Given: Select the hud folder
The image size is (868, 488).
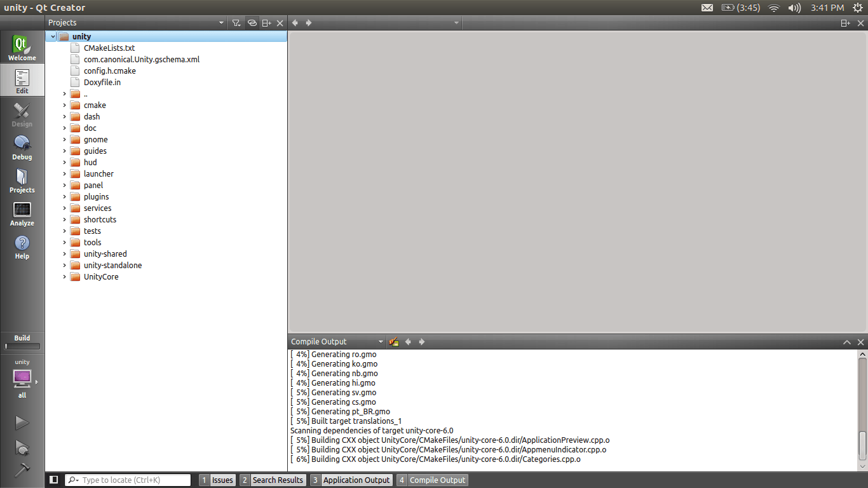Looking at the screenshot, I should 90,163.
